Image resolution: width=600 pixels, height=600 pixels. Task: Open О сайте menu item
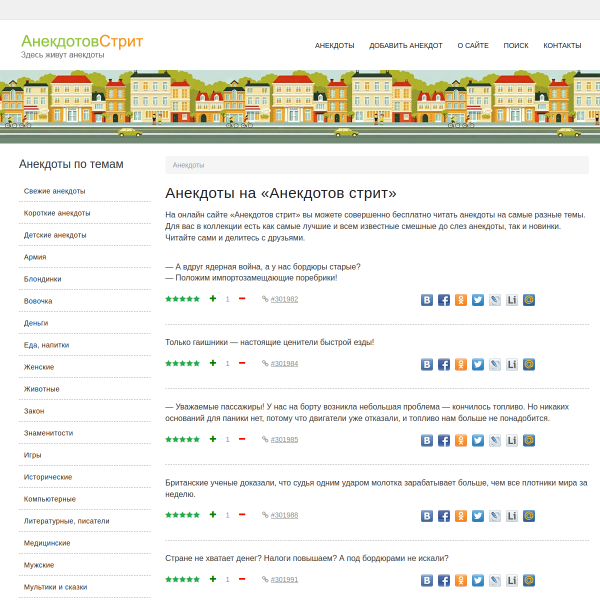[x=473, y=46]
